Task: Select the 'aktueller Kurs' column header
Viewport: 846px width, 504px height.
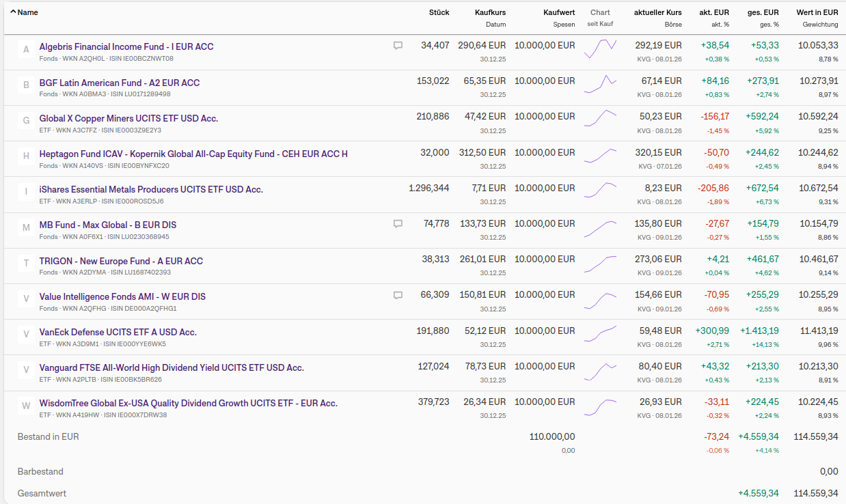Action: [x=657, y=12]
